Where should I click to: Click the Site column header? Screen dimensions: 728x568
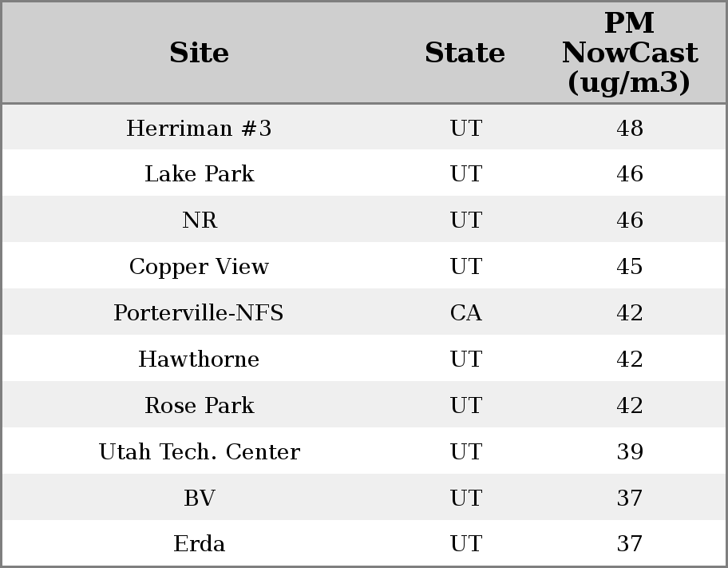(199, 54)
